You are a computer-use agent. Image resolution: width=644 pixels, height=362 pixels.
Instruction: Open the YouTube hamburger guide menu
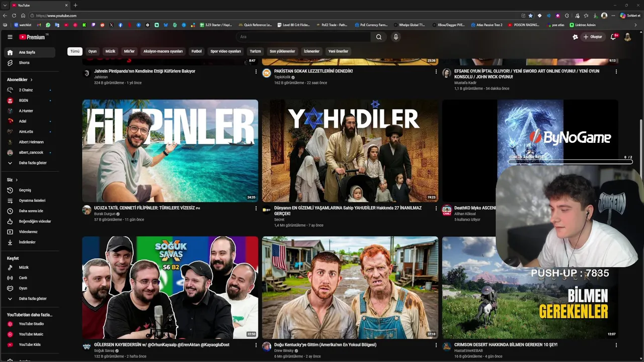10,37
